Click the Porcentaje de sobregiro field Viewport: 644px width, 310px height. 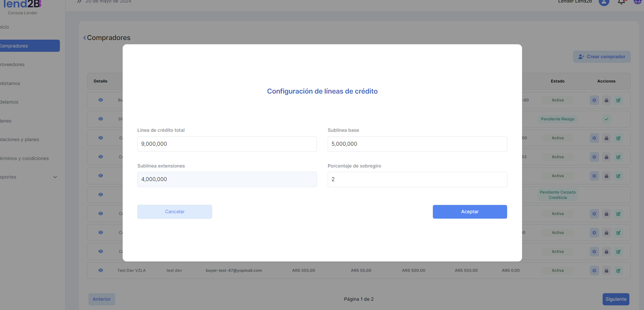click(x=417, y=179)
